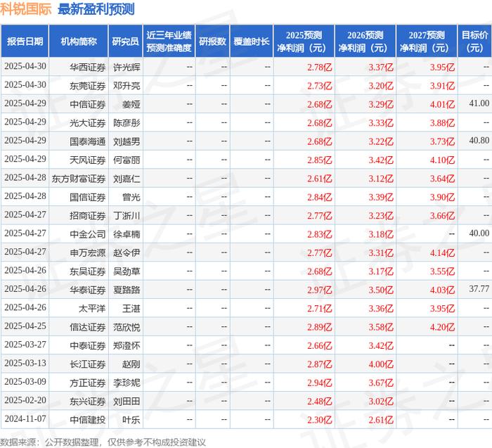Click analyst name 王湛
Screen dimensions: 492x448
pyautogui.click(x=131, y=308)
